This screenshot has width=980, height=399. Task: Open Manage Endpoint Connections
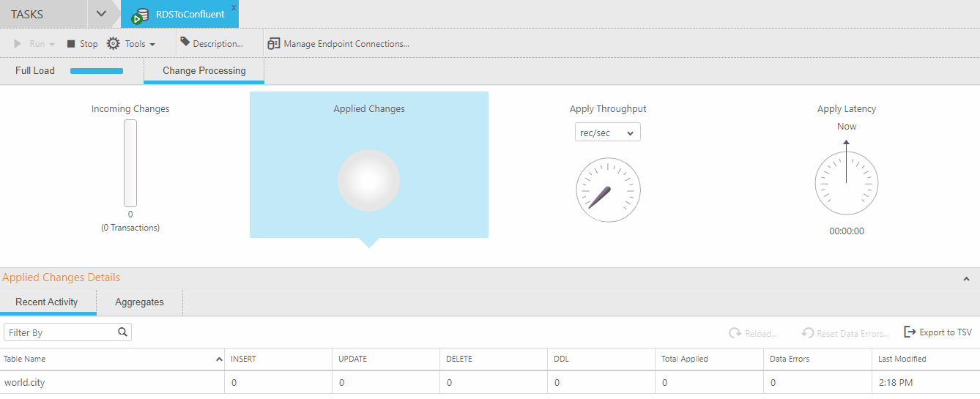338,44
